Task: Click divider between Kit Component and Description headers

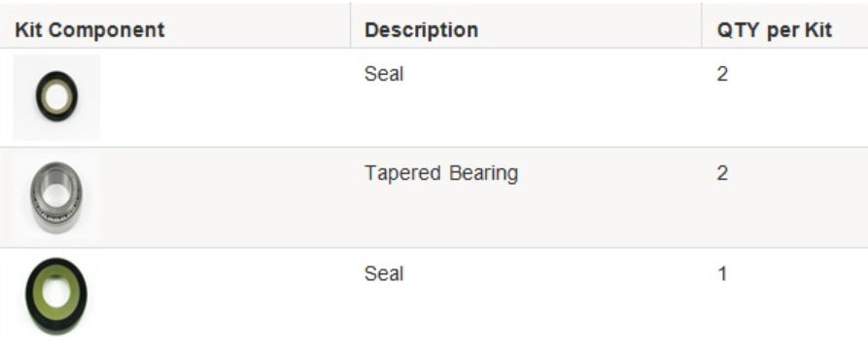Action: pos(351,25)
